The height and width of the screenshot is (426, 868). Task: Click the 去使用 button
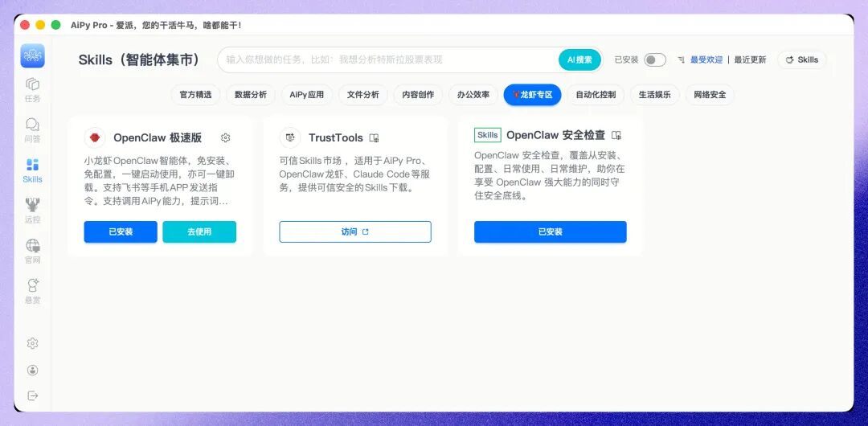199,231
